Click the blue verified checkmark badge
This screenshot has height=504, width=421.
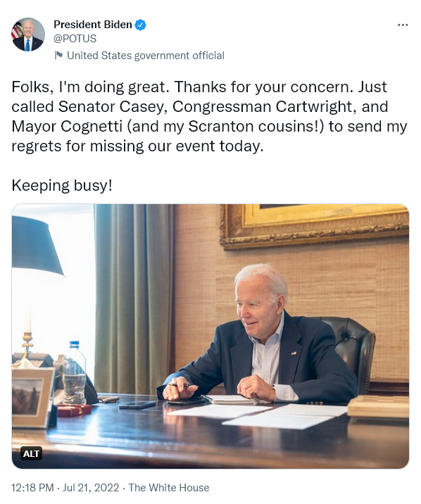point(140,25)
